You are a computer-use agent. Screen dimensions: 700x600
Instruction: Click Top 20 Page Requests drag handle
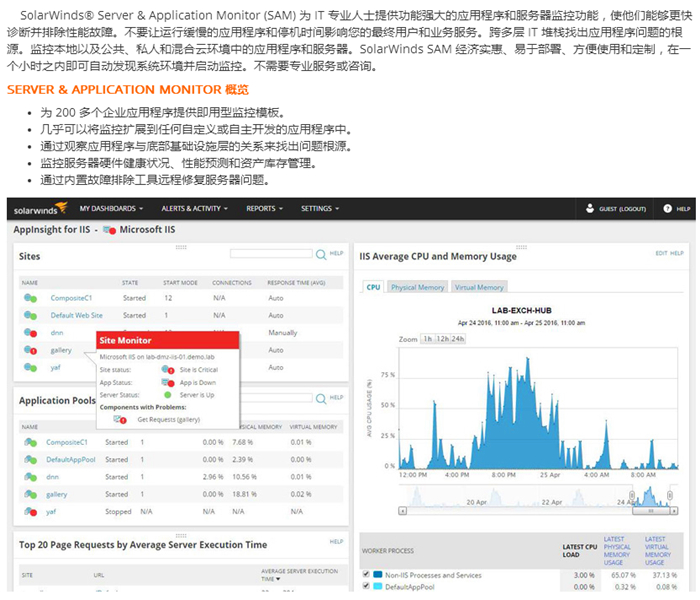click(181, 535)
